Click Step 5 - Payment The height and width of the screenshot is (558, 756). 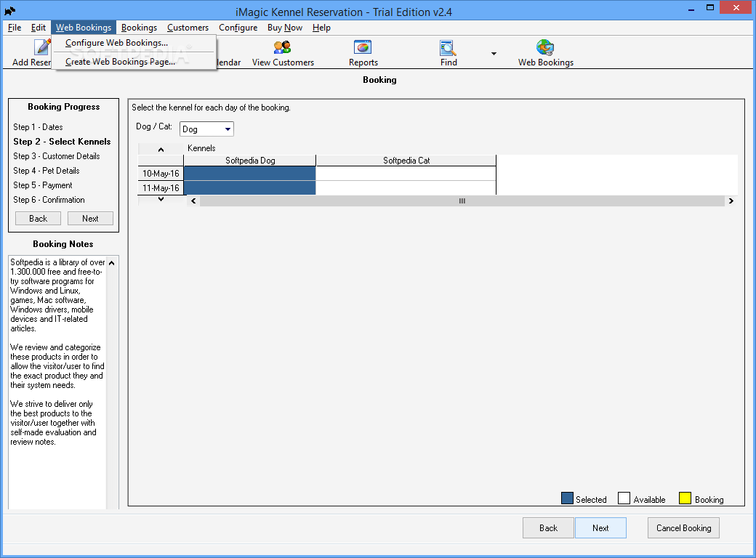click(x=42, y=185)
